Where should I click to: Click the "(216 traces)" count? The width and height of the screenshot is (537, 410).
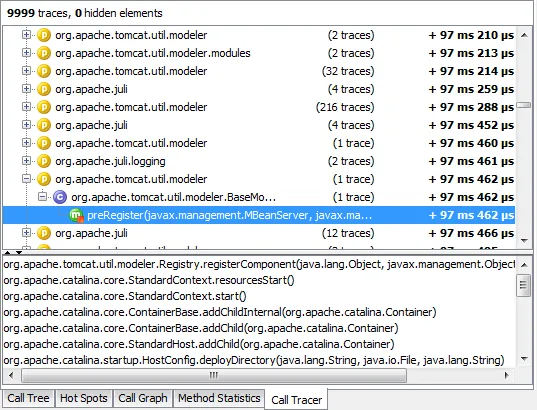[345, 107]
